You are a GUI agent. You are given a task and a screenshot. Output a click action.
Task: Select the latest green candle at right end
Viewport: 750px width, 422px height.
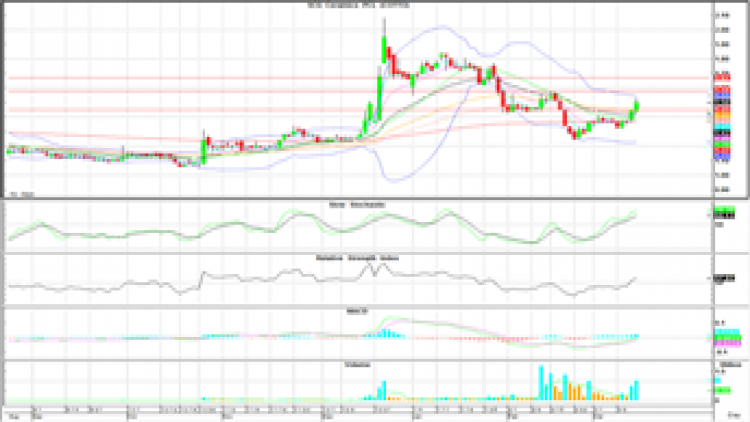[x=637, y=106]
